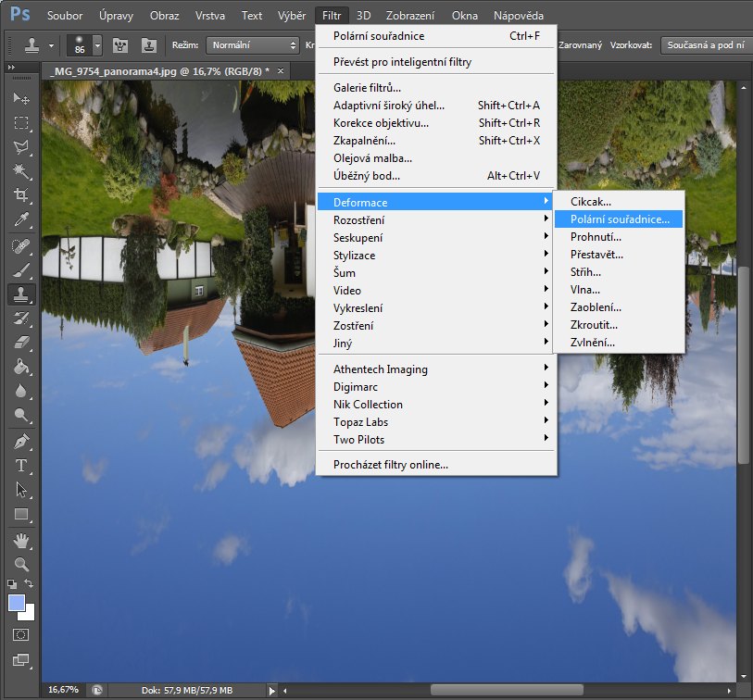Image resolution: width=753 pixels, height=700 pixels.
Task: Click the Horizontal Type tool
Action: 20,466
